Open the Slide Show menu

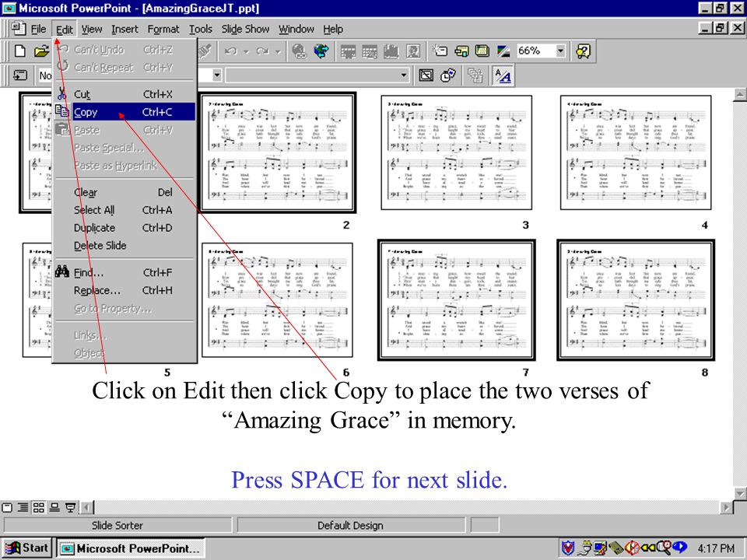point(245,29)
